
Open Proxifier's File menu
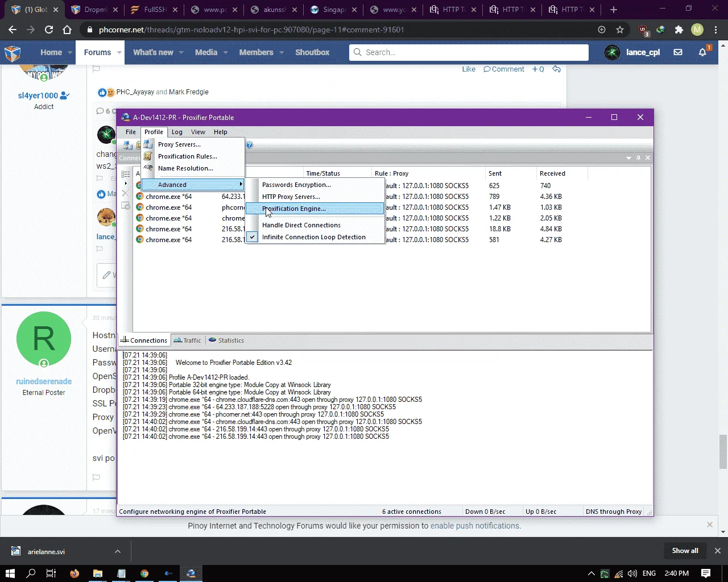[131, 132]
